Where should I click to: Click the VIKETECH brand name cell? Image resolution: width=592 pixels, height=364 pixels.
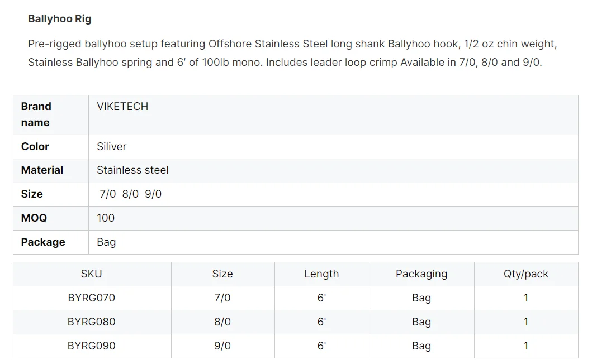coord(122,107)
